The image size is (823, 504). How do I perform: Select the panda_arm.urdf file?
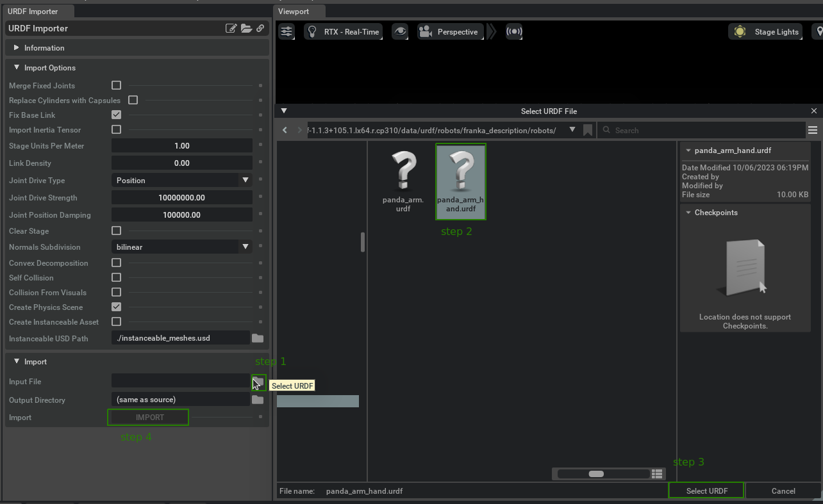click(x=403, y=181)
